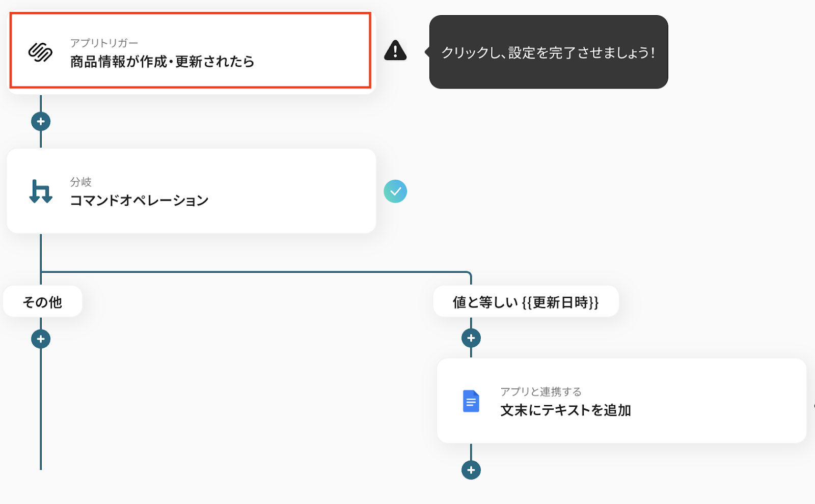
Task: Select the 値と等しい {{更新日時}} branch condition
Action: coord(526,302)
